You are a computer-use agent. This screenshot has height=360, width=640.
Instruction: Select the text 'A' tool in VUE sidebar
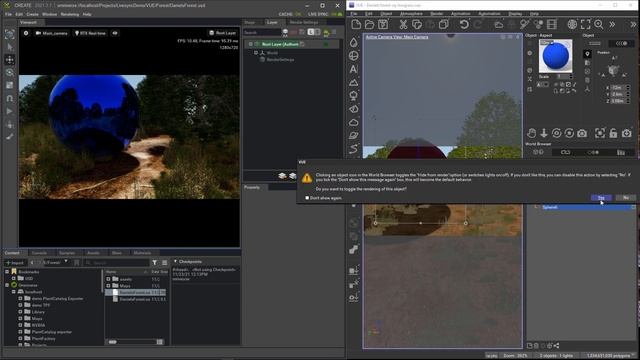[x=353, y=69]
